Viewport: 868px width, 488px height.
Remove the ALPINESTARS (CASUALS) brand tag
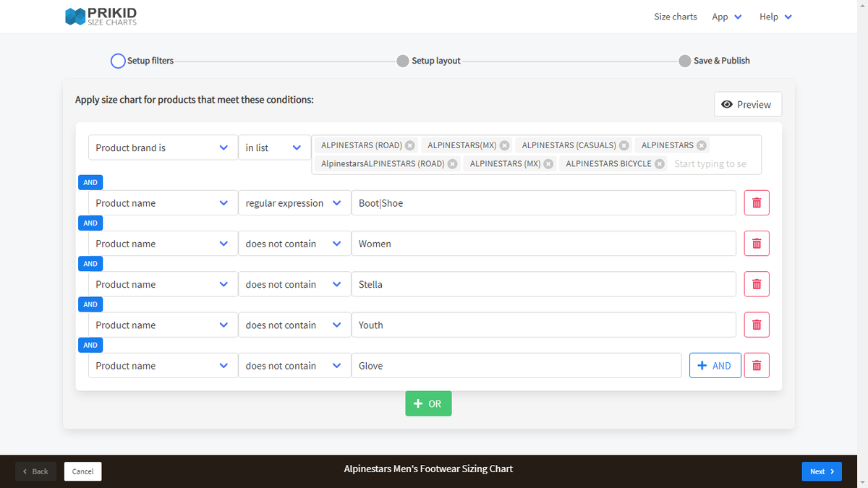coord(624,145)
